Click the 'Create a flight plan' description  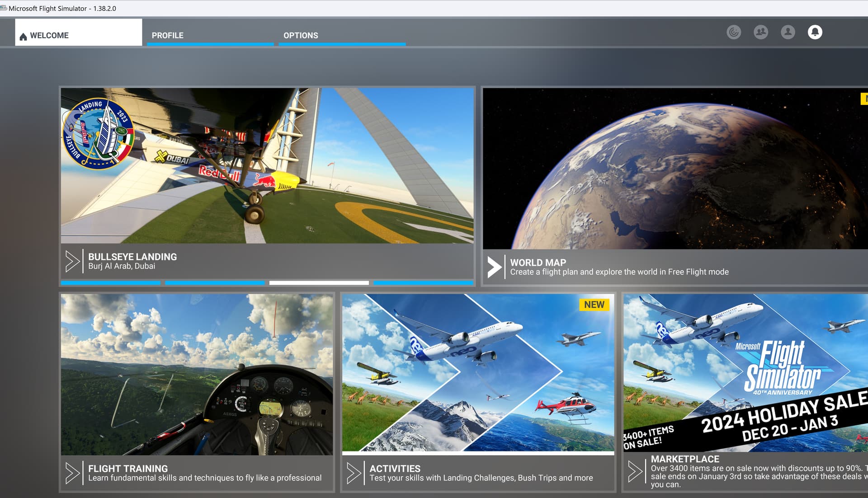pos(619,272)
